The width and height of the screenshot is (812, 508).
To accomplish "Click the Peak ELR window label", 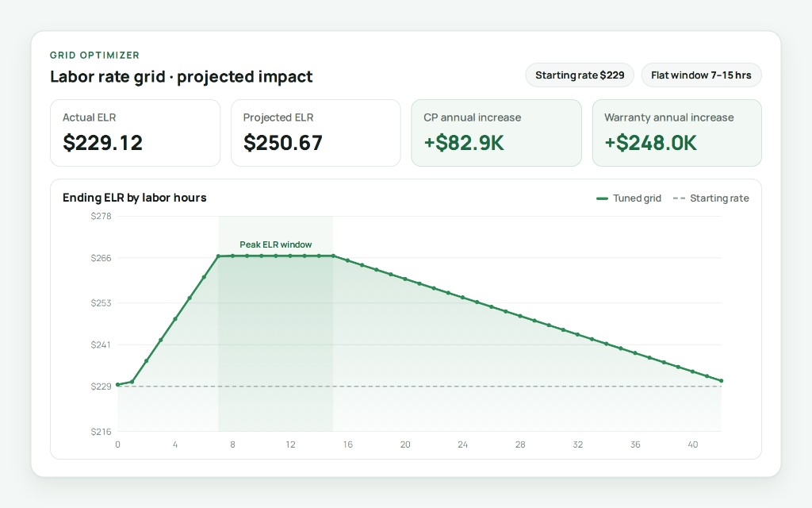I will click(x=275, y=244).
